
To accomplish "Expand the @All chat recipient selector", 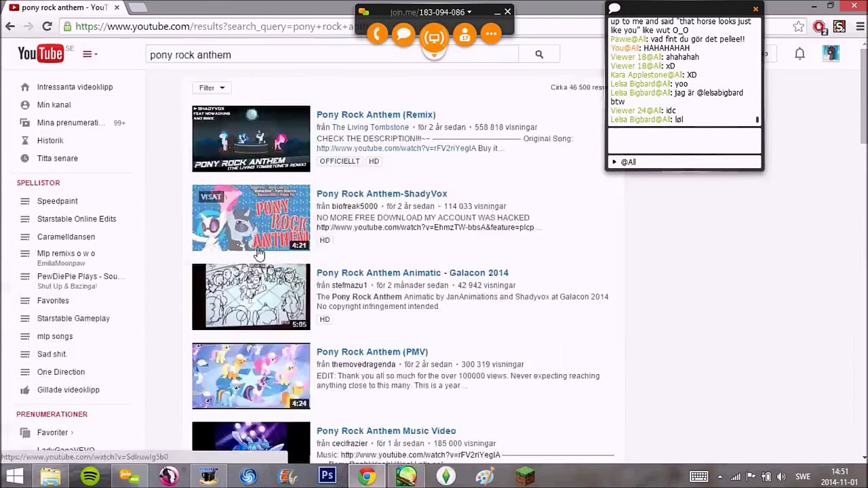I will point(684,162).
